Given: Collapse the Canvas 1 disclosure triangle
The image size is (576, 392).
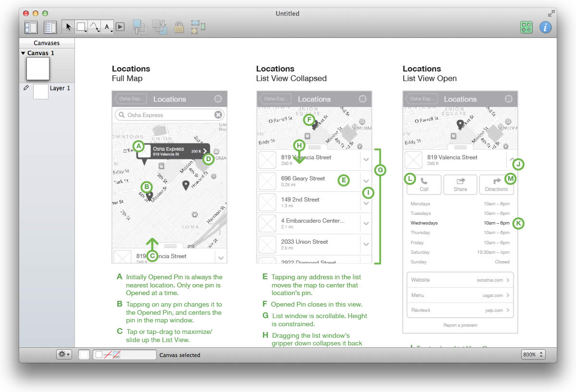Looking at the screenshot, I should point(23,53).
